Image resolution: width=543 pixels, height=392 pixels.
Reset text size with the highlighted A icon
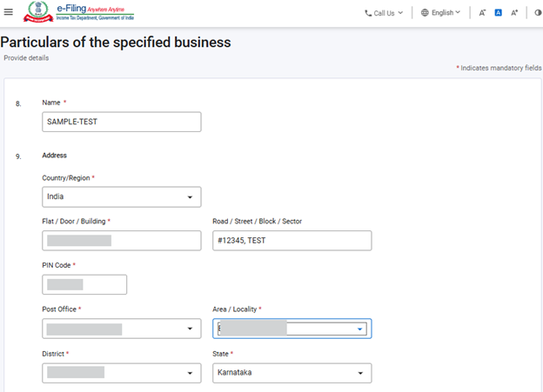pyautogui.click(x=499, y=13)
